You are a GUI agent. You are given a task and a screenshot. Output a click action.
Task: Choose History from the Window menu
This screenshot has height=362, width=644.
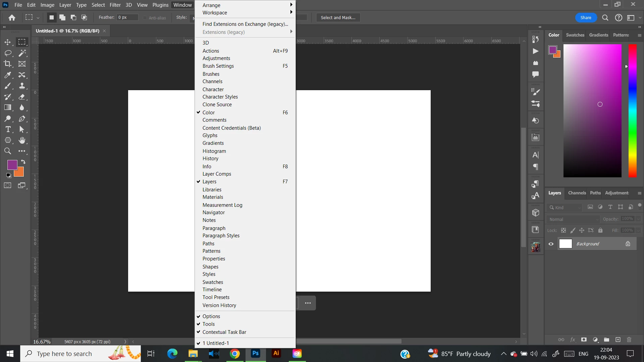pos(210,159)
